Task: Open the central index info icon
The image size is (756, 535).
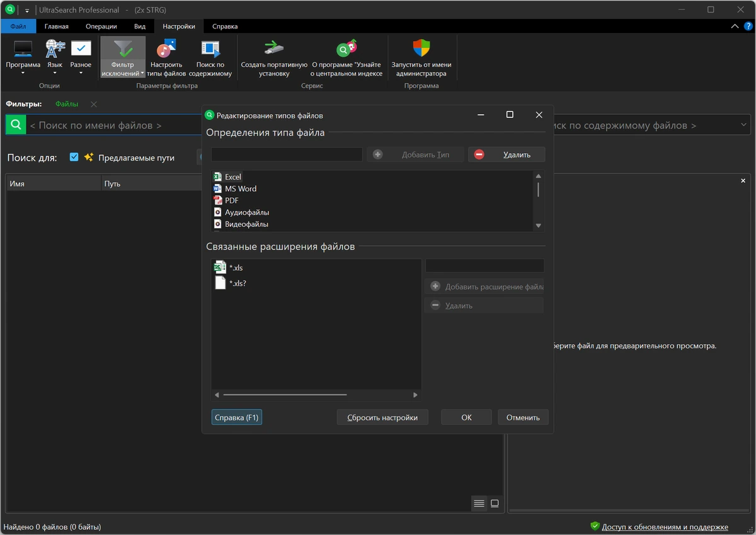Action: click(x=346, y=49)
